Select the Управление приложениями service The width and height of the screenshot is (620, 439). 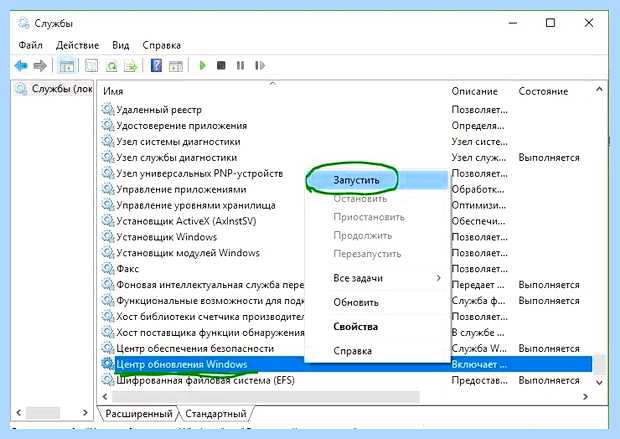click(181, 189)
